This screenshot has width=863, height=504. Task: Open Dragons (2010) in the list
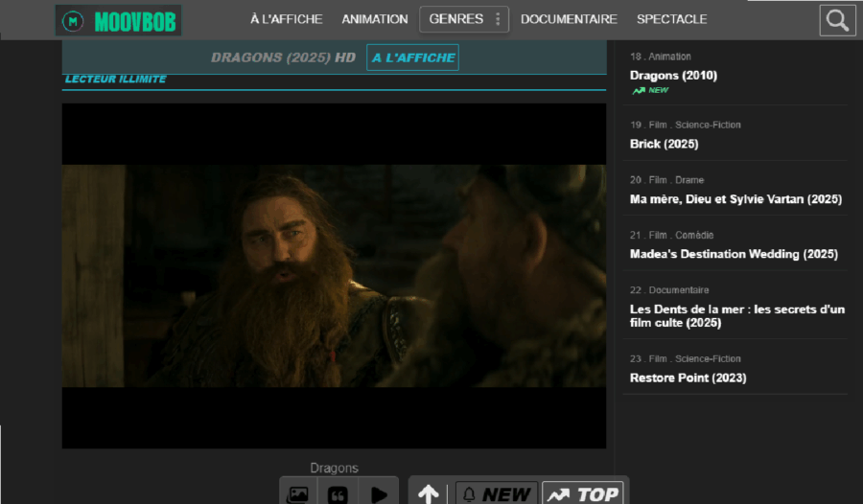673,76
